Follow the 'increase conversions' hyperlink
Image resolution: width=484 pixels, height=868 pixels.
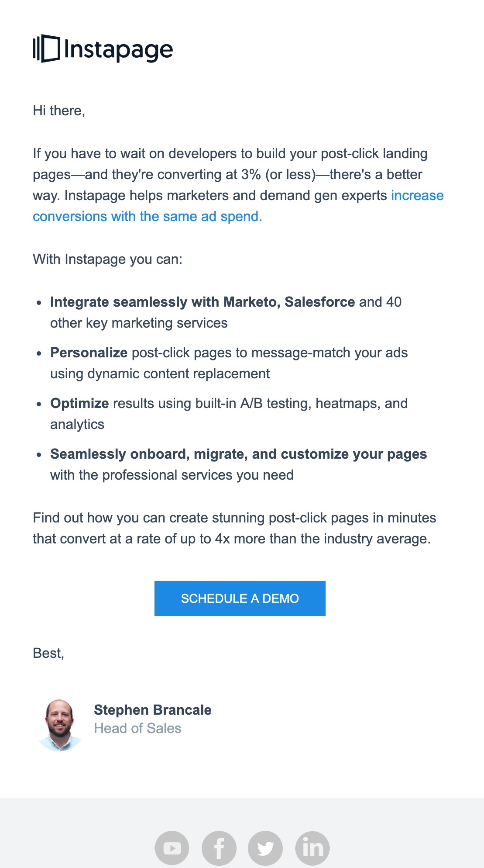pyautogui.click(x=238, y=206)
